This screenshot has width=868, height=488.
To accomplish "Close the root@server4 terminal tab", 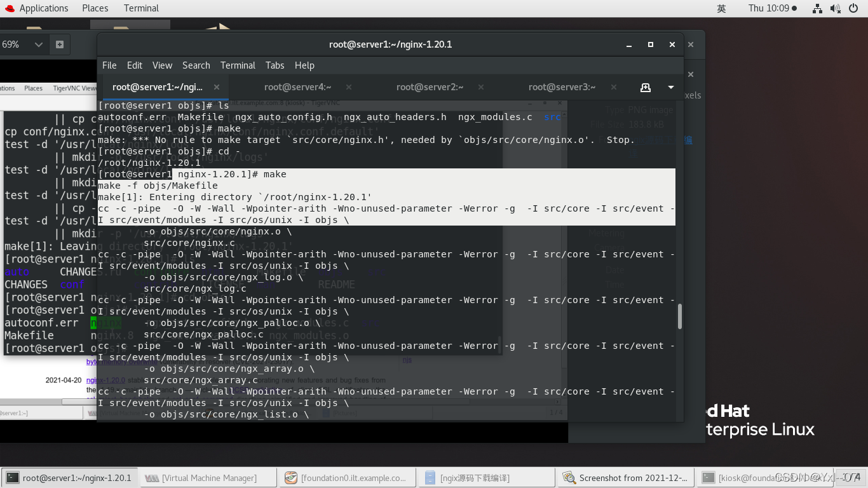I will [349, 87].
